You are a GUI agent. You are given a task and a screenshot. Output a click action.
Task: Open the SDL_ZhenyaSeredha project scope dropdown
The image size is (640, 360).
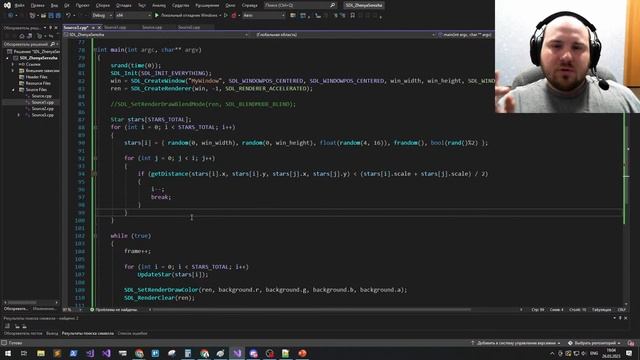coord(157,35)
